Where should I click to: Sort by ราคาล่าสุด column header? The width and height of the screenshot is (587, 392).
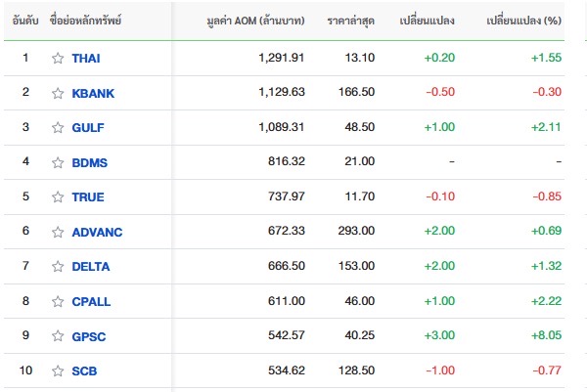point(347,21)
